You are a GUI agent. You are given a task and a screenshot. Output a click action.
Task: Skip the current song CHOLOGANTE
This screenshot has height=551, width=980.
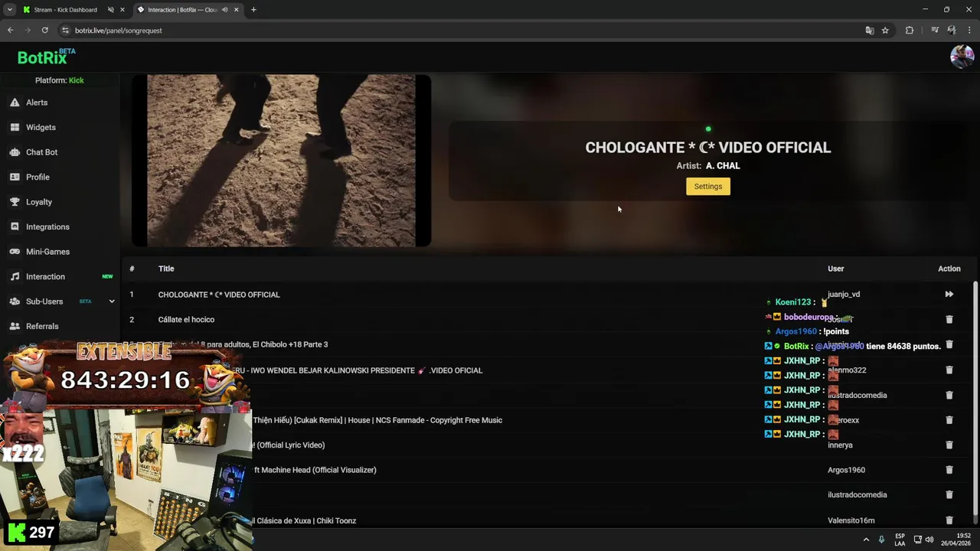949,294
